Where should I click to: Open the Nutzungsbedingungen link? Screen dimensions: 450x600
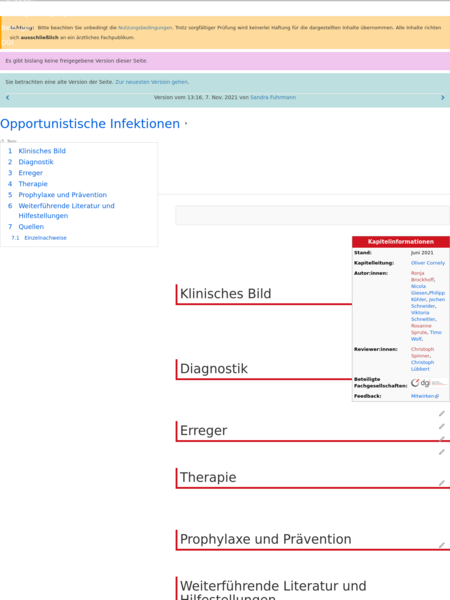click(145, 28)
